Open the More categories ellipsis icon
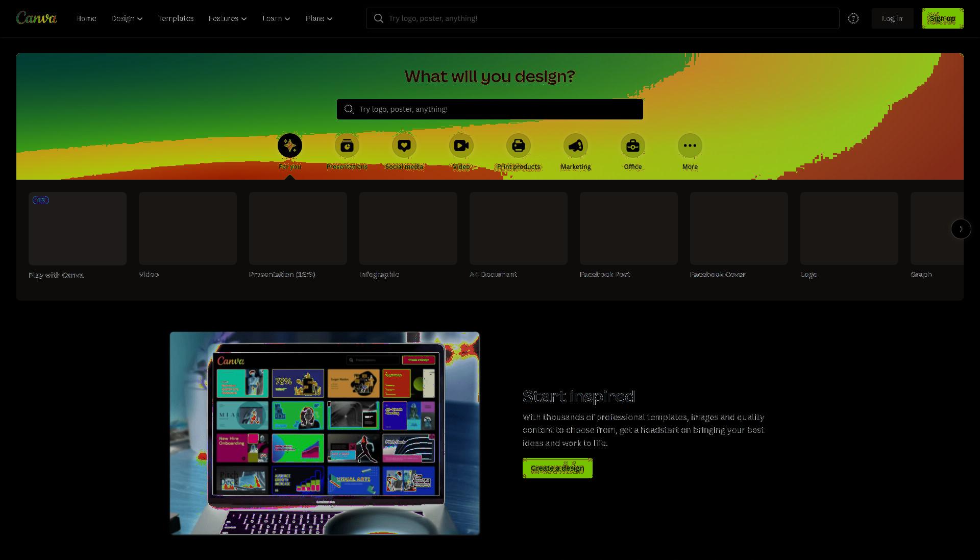Screen dimensions: 980x560 (x=690, y=145)
